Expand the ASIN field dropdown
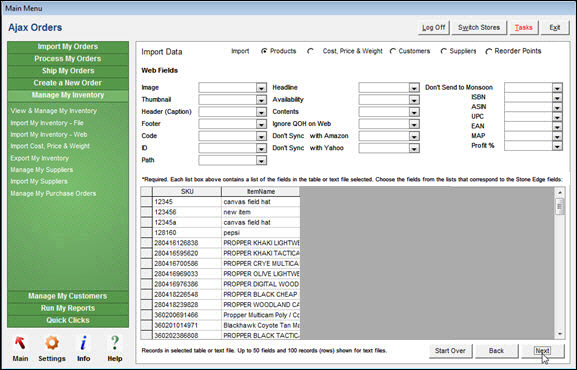Viewport: 577px width, 370px height. [x=557, y=107]
